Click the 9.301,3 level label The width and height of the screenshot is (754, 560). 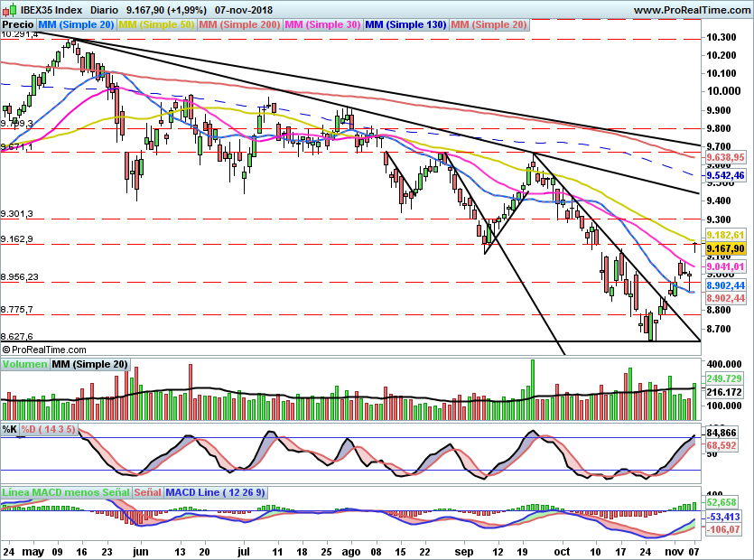17,213
